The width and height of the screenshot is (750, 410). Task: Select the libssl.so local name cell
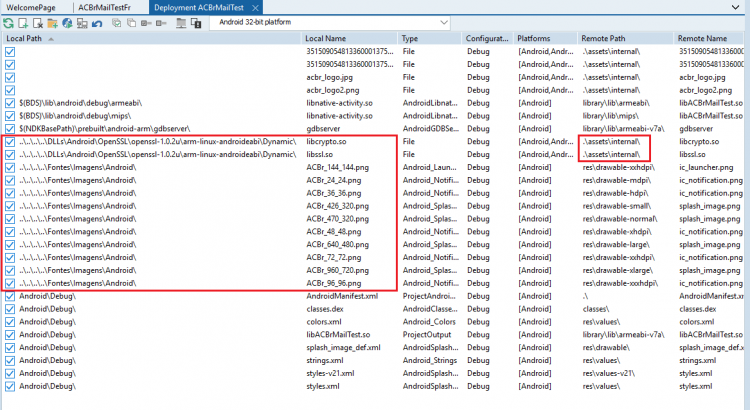click(319, 155)
